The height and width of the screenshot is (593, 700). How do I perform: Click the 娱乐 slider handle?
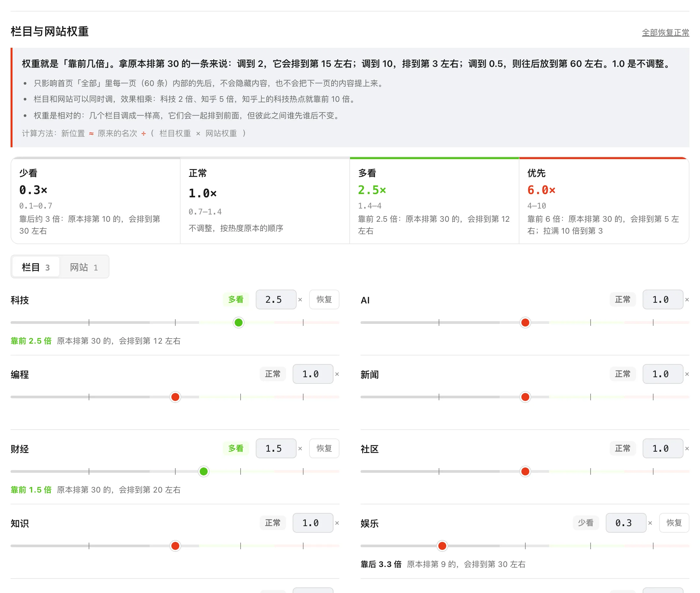442,546
